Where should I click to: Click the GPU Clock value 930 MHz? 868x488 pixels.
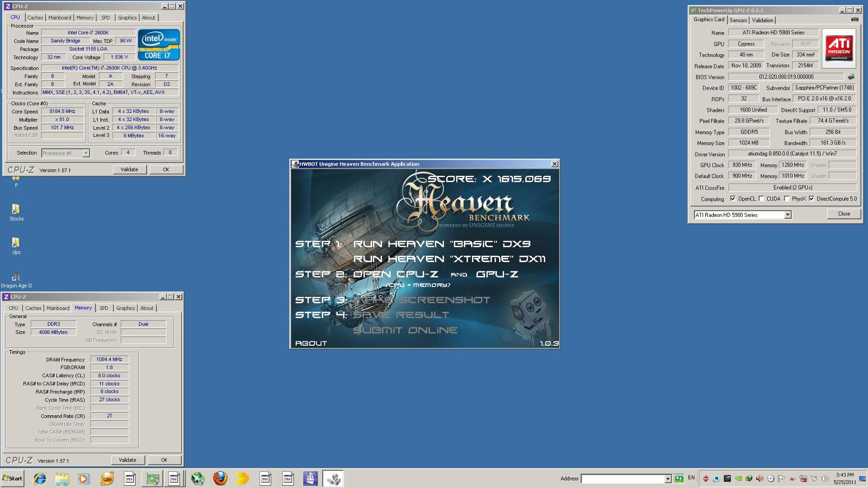[742, 165]
